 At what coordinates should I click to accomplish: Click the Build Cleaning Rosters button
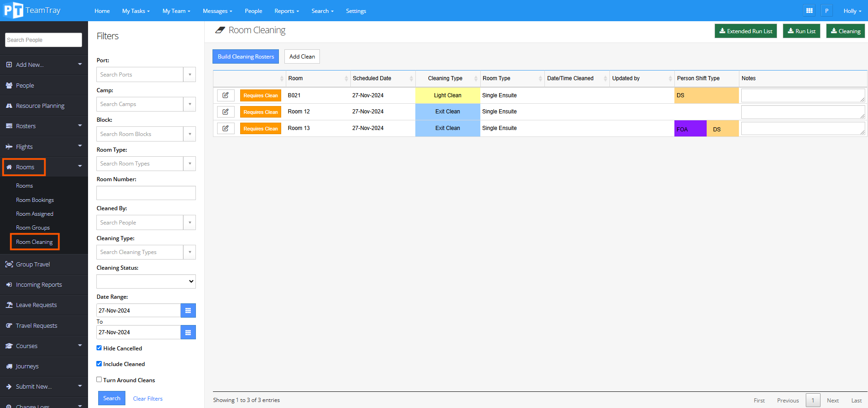click(246, 57)
